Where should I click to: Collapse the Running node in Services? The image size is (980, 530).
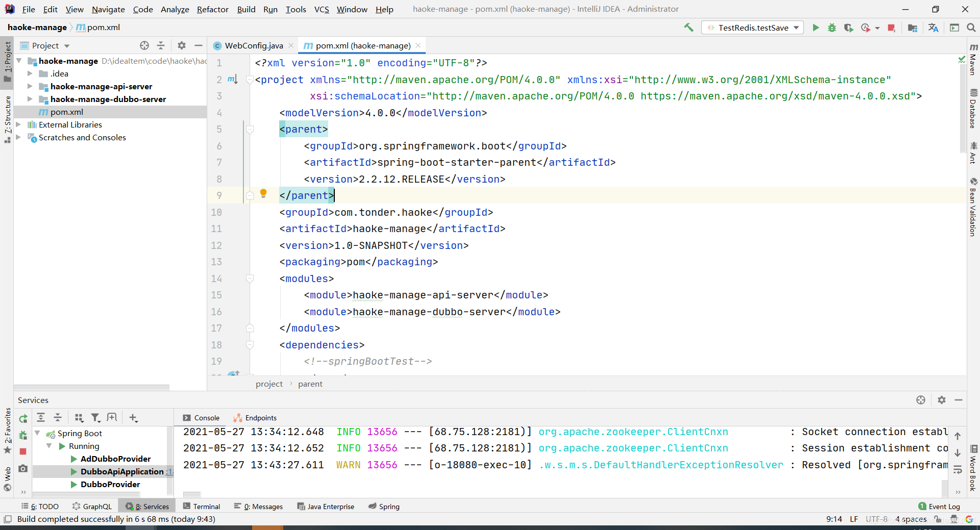click(49, 446)
